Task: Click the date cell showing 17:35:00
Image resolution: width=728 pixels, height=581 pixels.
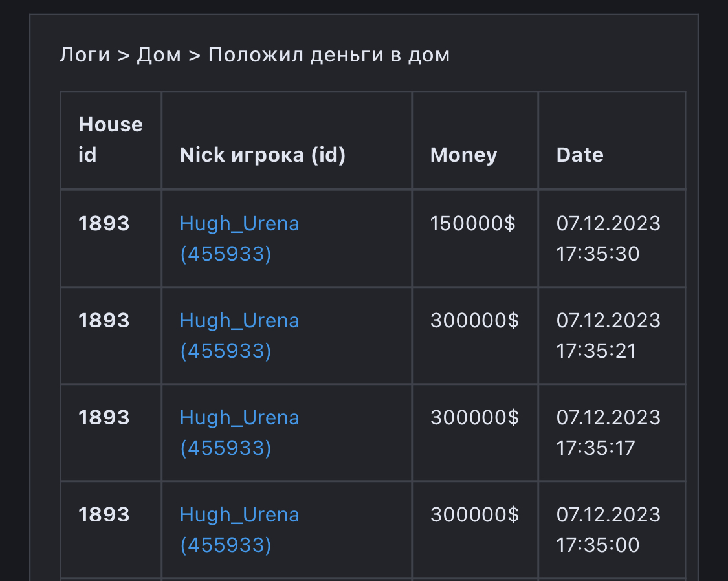Action: 608,529
